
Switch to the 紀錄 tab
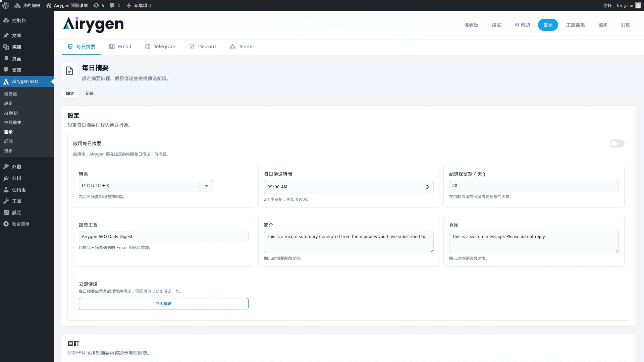(x=89, y=94)
